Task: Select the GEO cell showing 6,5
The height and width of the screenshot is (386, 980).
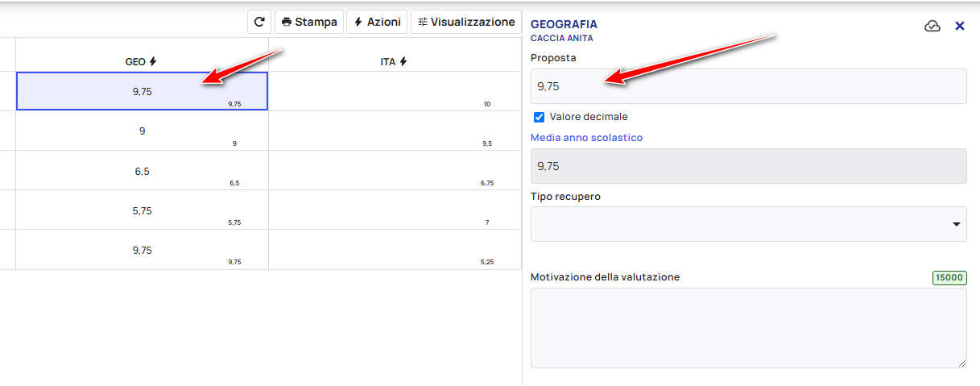Action: click(142, 170)
